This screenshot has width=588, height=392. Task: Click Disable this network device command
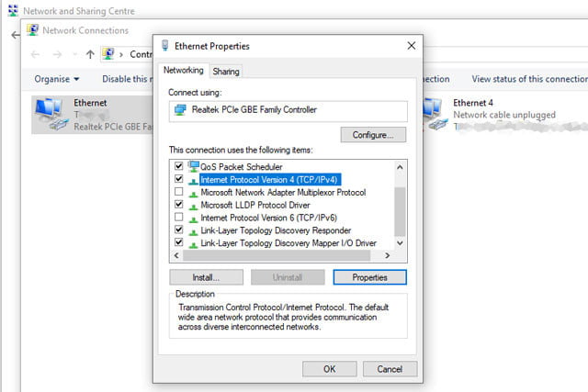click(128, 79)
